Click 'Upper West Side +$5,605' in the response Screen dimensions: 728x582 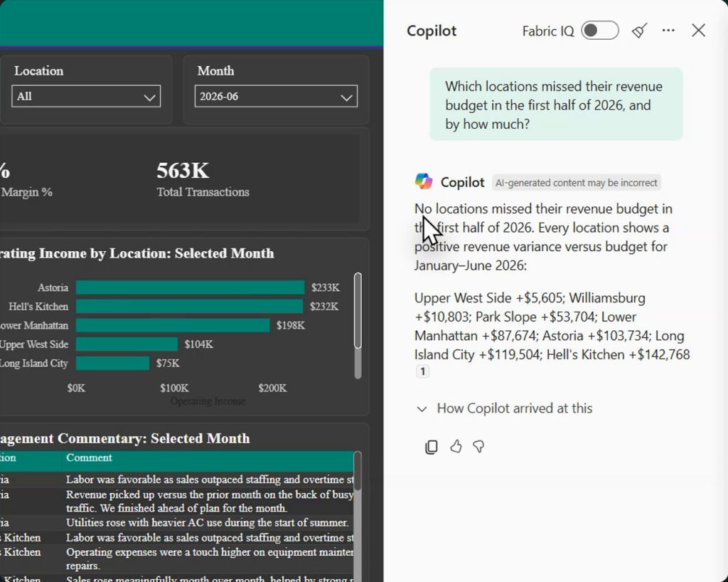(x=488, y=297)
